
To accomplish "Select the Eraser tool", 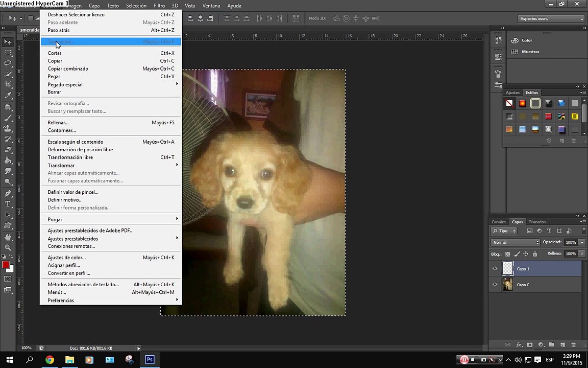I will (8, 149).
